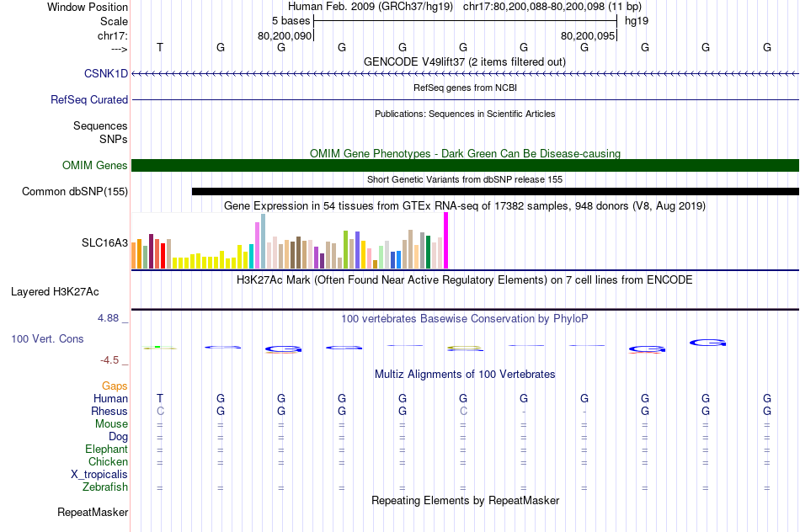Select the Dog alignment row label
Image resolution: width=800 pixels, height=532 pixels.
click(118, 437)
